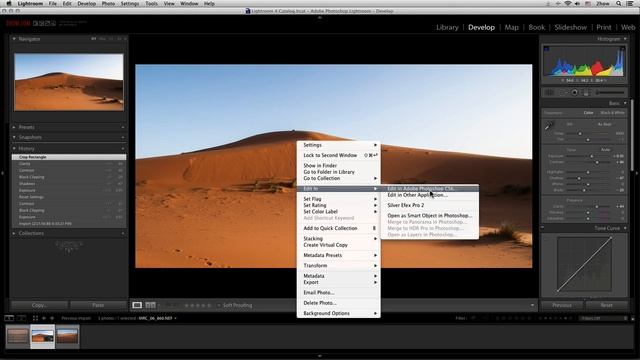Collapse the Histogram panel

click(625, 39)
